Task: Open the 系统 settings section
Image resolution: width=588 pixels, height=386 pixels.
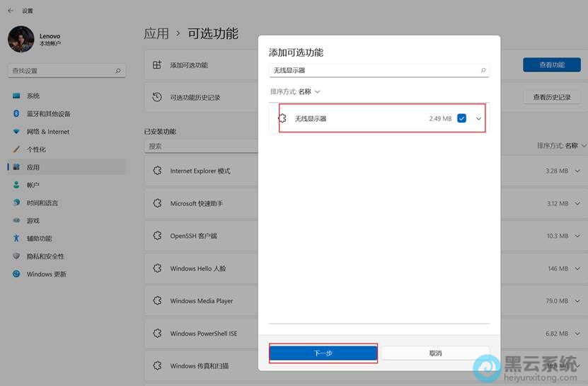Action: point(67,96)
